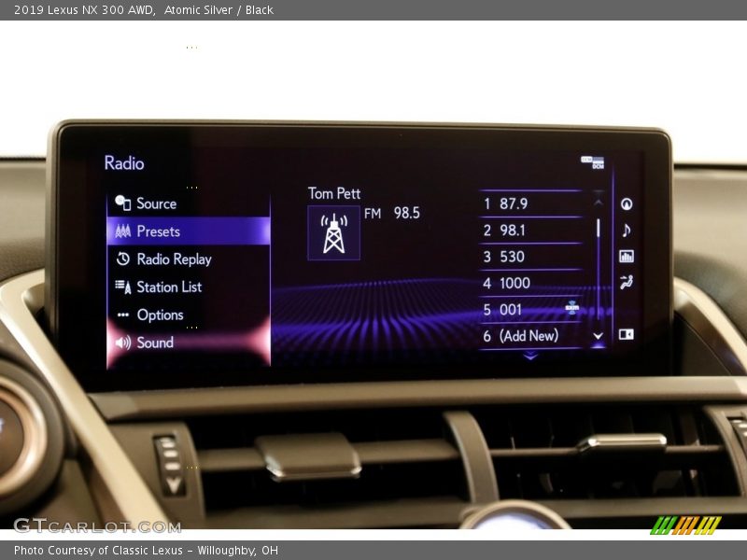
Task: Open climate seat airflow icon
Action: (627, 283)
